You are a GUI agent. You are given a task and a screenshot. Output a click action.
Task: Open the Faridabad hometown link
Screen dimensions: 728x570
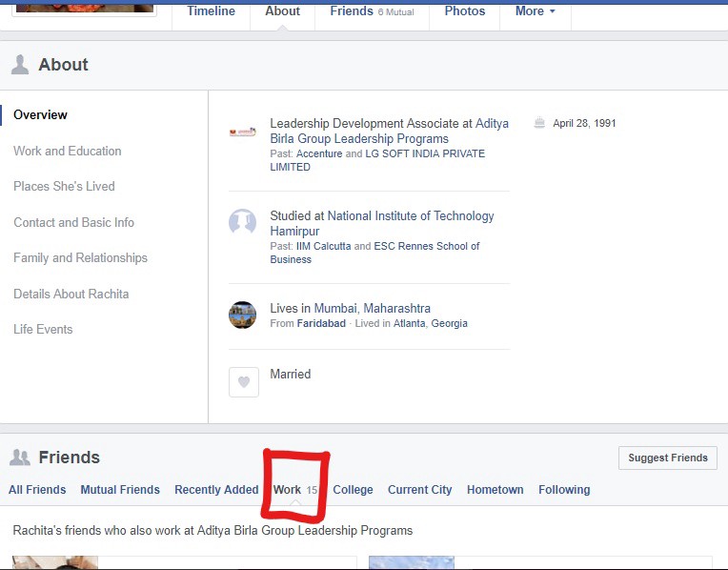[x=321, y=323]
